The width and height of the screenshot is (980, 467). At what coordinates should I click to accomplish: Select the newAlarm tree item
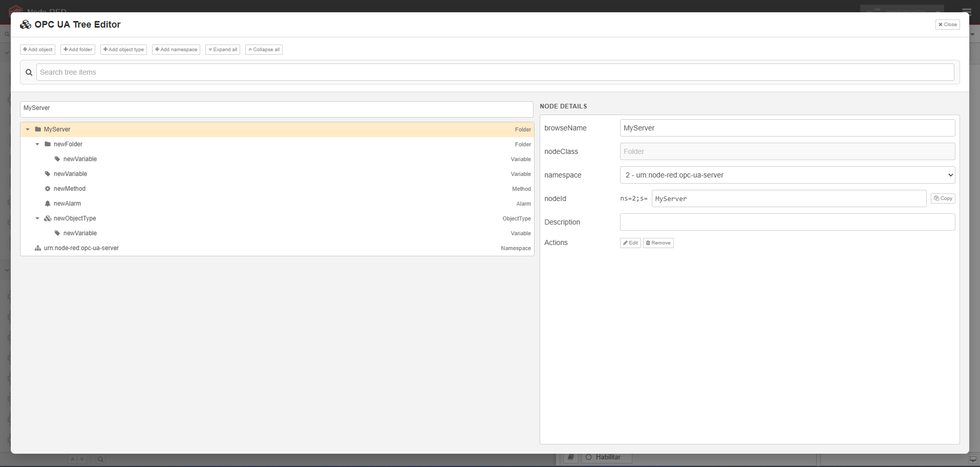(x=67, y=204)
